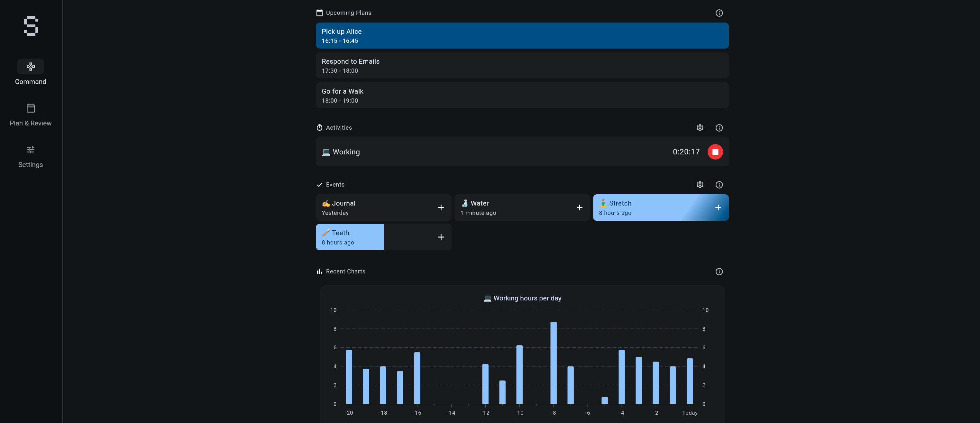Click the 'Today' axis label
This screenshot has height=423, width=980.
690,413
